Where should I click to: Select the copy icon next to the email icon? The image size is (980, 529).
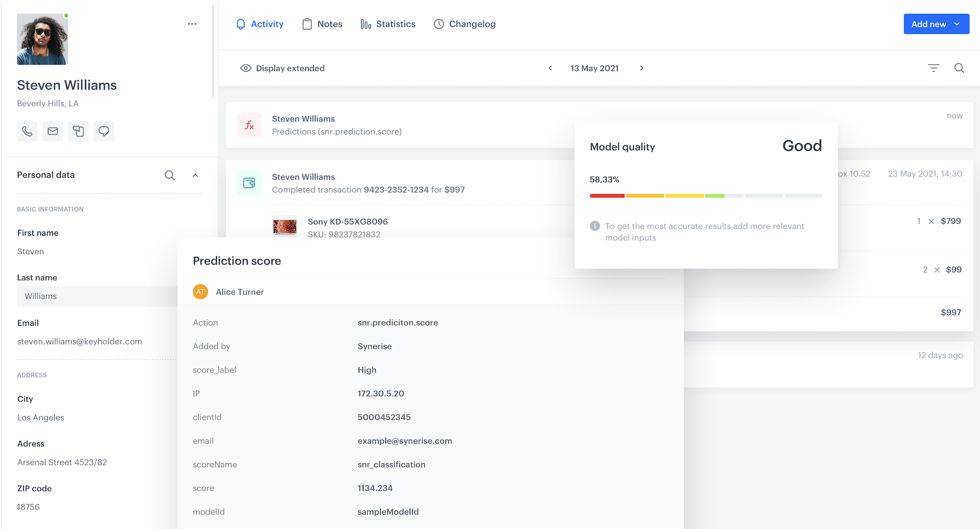pos(78,131)
